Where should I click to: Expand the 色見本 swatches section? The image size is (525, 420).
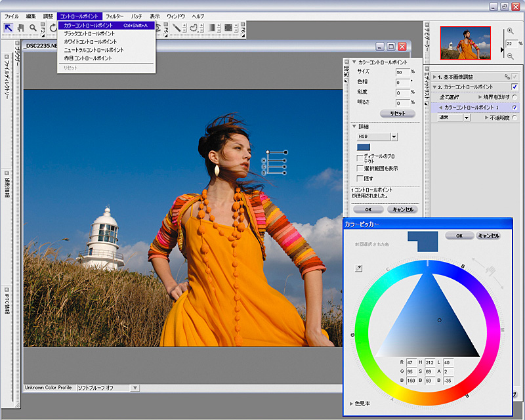360,404
